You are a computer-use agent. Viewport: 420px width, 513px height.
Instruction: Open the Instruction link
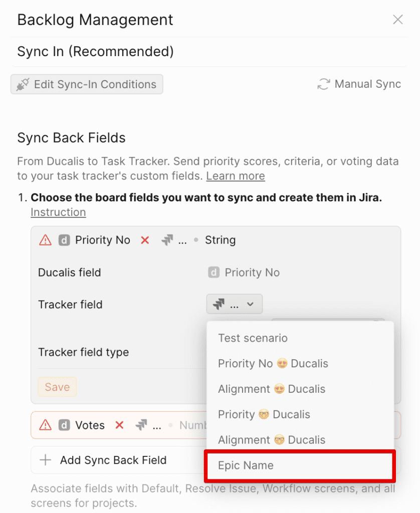coord(58,212)
